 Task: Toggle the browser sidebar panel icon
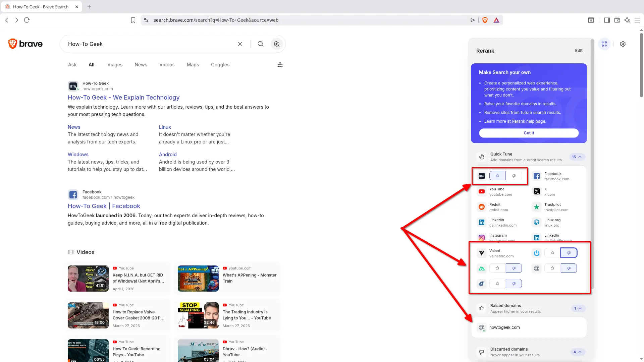point(607,20)
